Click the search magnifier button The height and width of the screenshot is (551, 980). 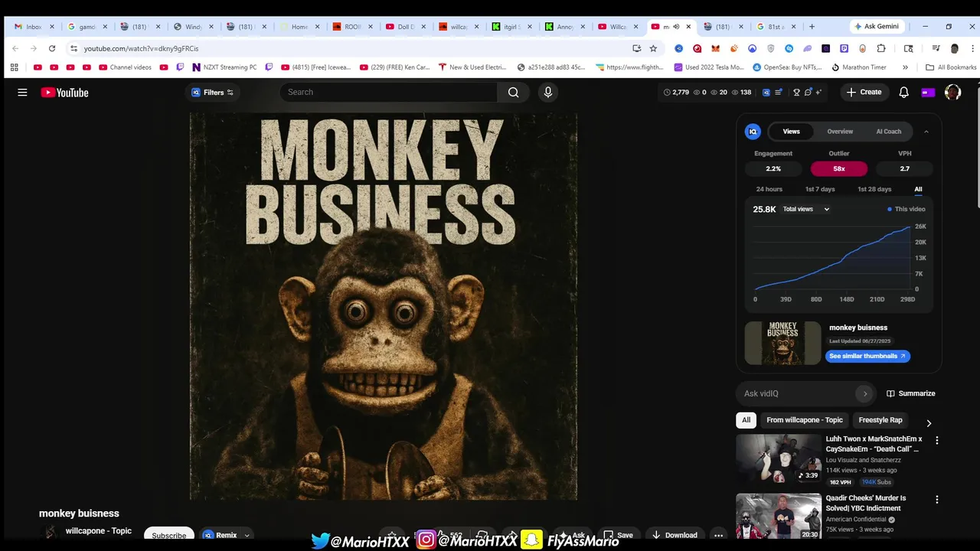coord(513,92)
